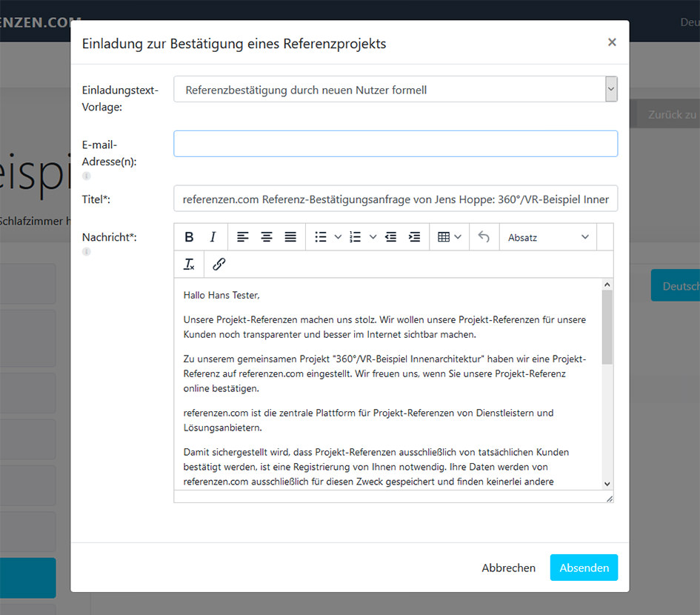The width and height of the screenshot is (700, 615).
Task: Click the E-mail-Adresse(n) input field
Action: [x=395, y=143]
